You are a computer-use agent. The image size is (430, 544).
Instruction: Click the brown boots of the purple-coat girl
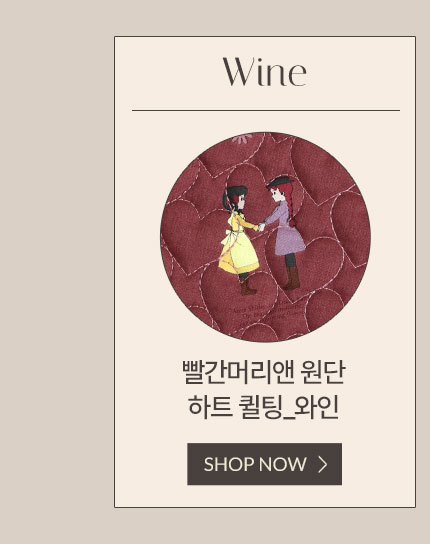(x=291, y=278)
